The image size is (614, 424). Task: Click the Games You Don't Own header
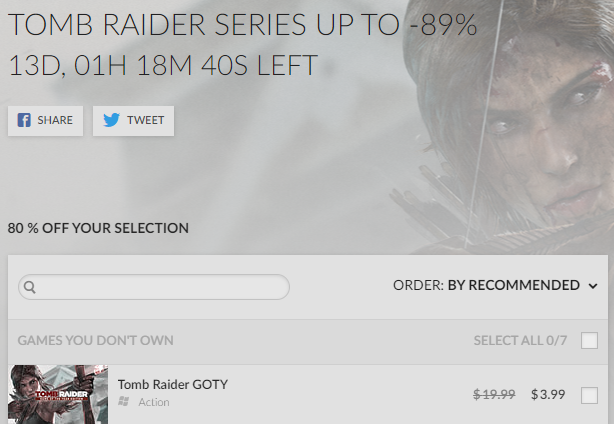(96, 341)
